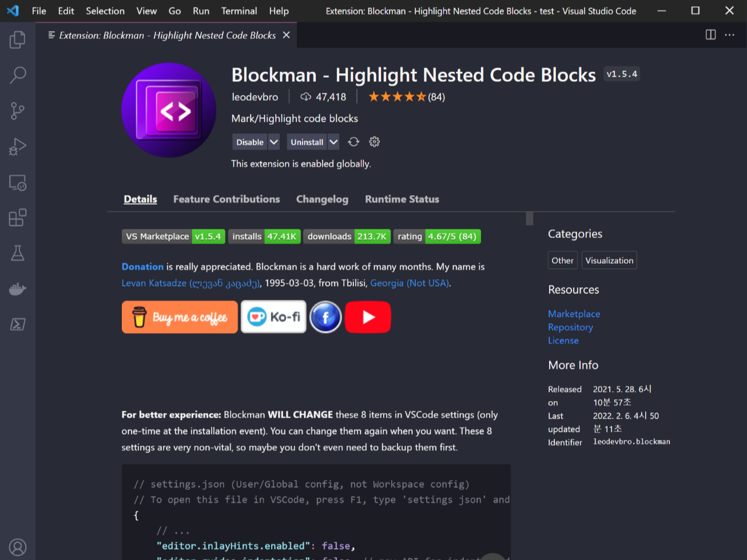
Task: Open the Terminal menu
Action: (239, 11)
